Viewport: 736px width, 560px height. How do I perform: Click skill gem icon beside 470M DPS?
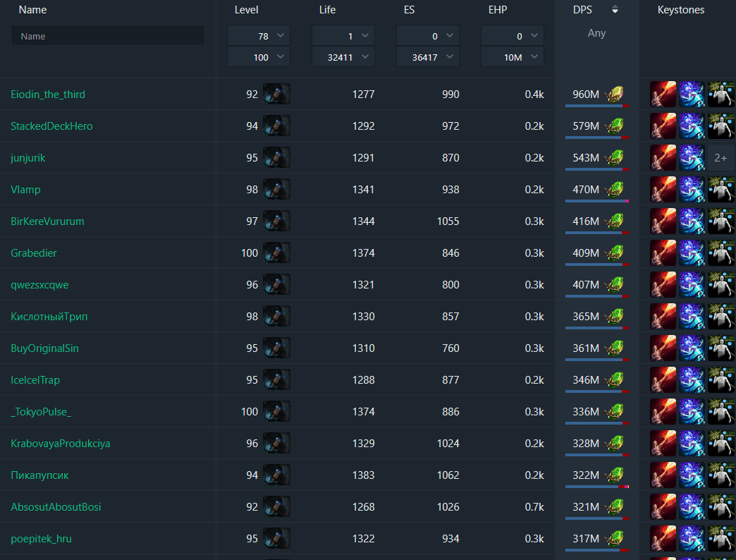(614, 190)
